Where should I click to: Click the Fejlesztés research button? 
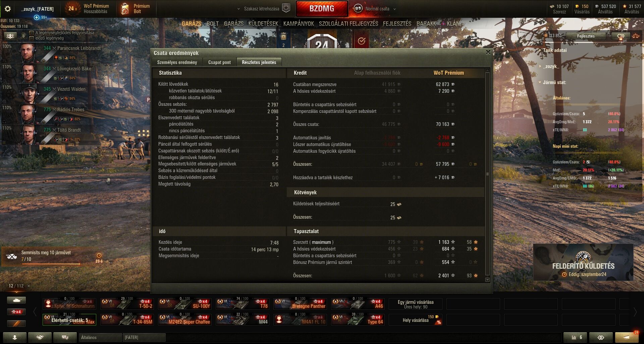(586, 36)
